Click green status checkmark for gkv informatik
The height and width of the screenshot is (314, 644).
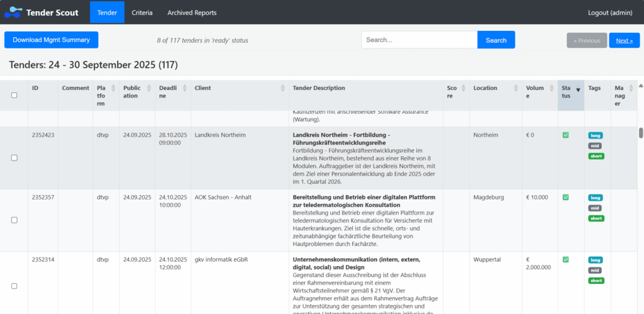(565, 259)
